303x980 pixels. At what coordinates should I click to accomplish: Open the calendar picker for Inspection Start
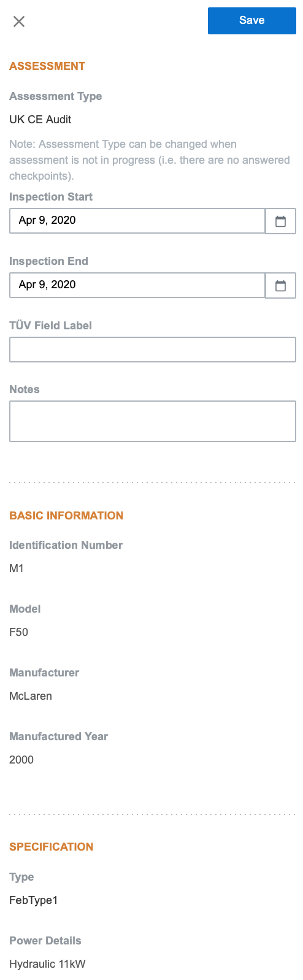281,221
